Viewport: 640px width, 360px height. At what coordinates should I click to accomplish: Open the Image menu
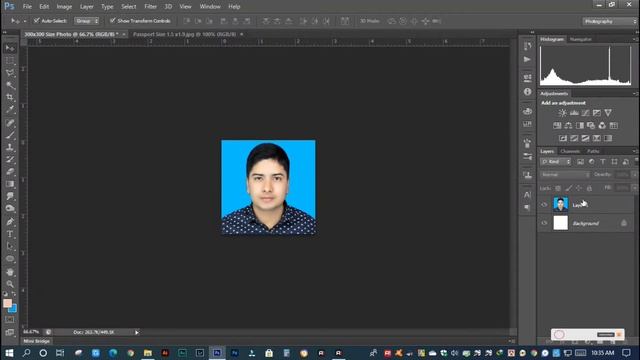tap(64, 7)
